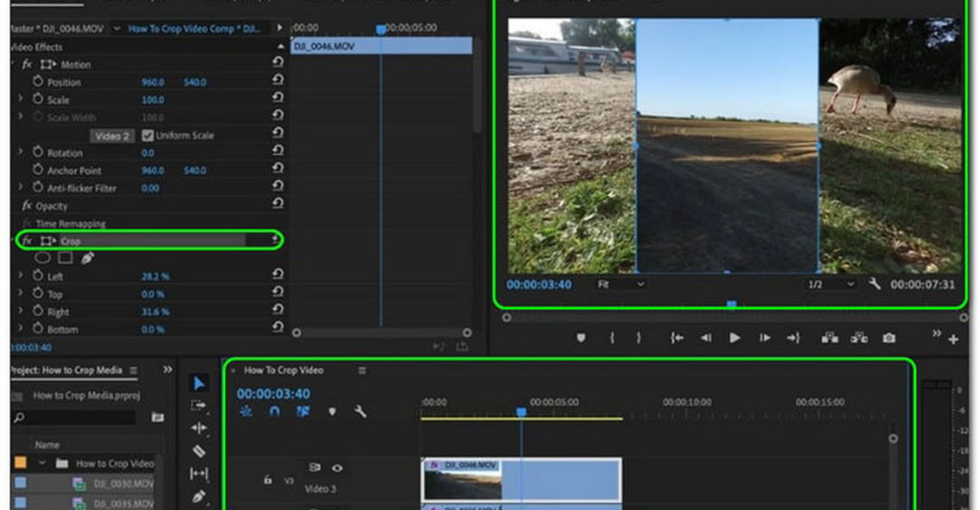Click the Extract button

(859, 338)
